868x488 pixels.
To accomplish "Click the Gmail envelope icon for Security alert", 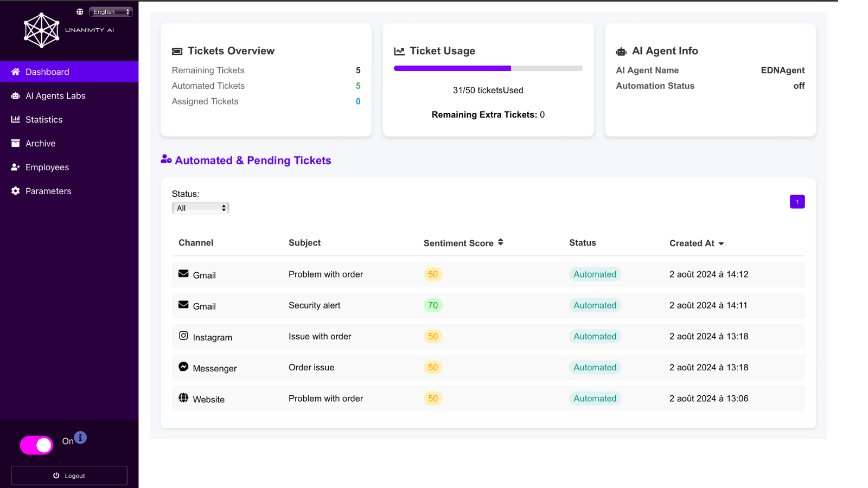I will (184, 304).
